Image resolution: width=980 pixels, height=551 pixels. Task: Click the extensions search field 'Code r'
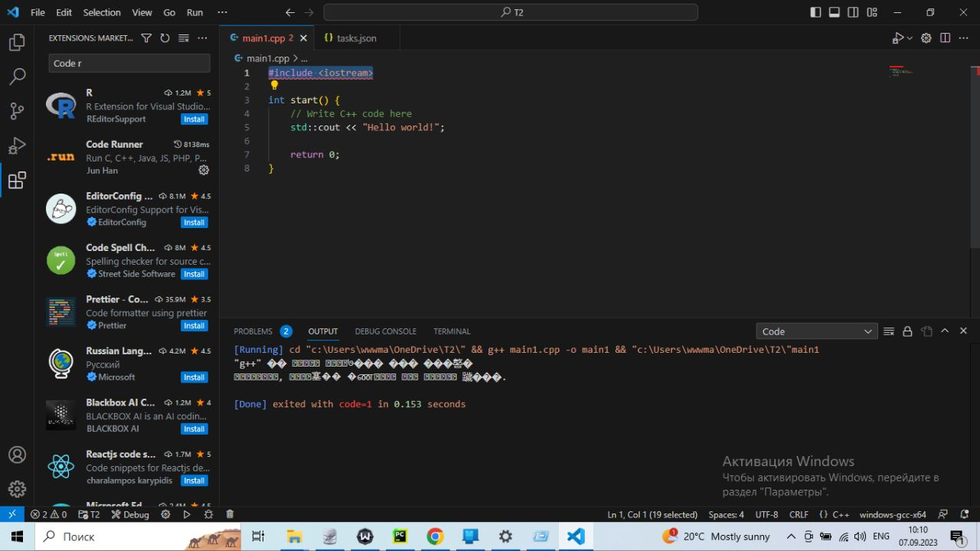129,64
